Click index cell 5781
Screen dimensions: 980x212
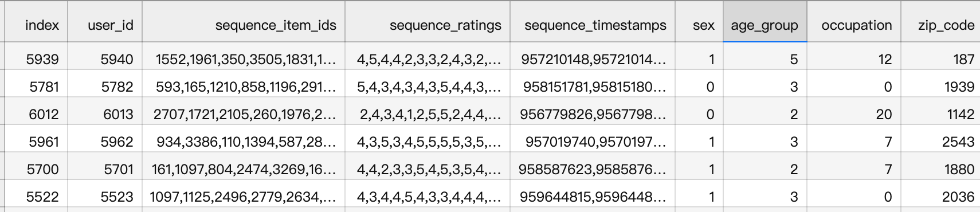pyautogui.click(x=36, y=87)
